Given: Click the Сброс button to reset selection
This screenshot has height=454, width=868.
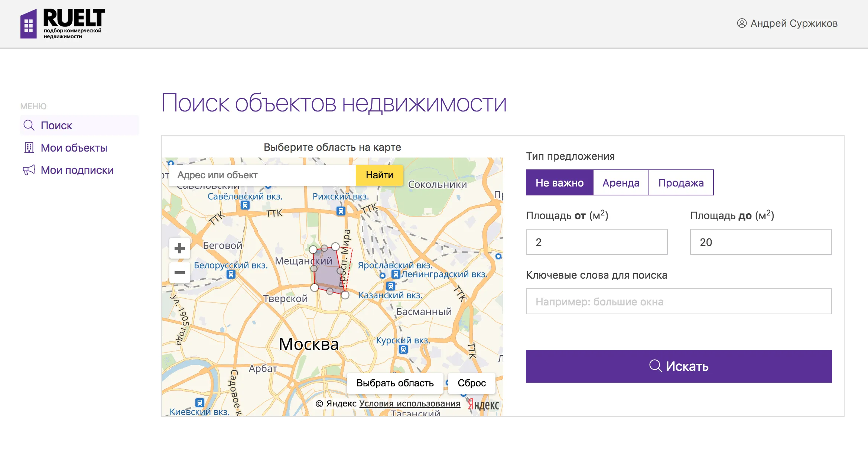Looking at the screenshot, I should point(472,383).
